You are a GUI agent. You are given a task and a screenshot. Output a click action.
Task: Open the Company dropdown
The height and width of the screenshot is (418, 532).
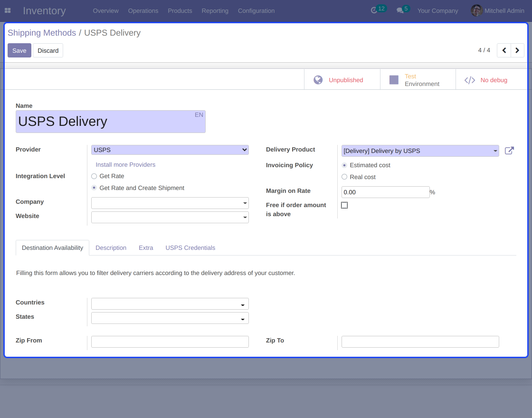(170, 203)
